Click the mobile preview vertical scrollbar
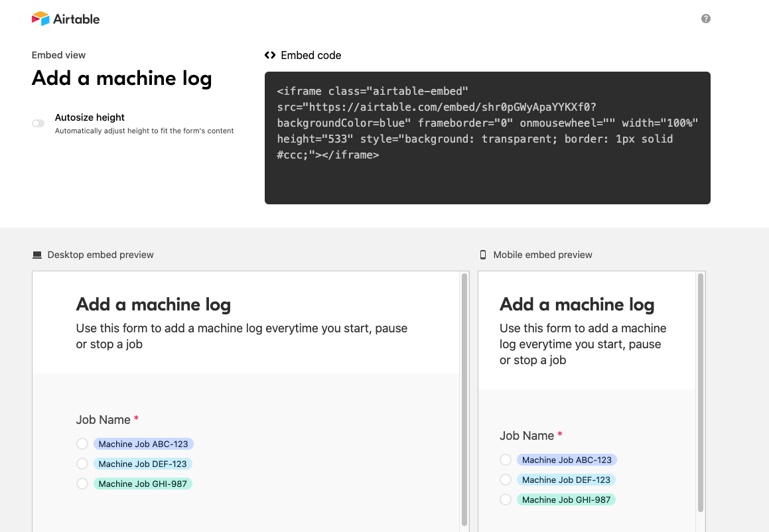The width and height of the screenshot is (769, 532). [x=701, y=392]
